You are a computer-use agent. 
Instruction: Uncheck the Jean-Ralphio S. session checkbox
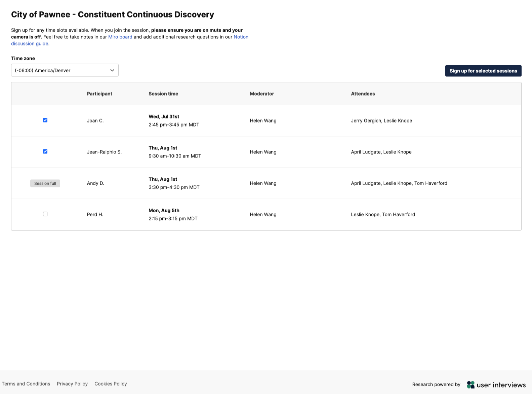tap(45, 151)
